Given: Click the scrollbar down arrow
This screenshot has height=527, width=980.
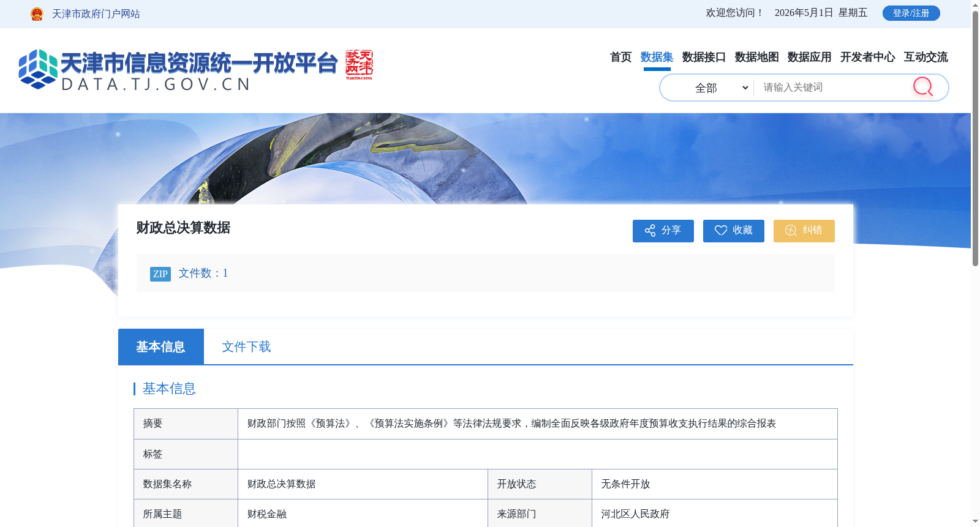Looking at the screenshot, I should point(975,521).
